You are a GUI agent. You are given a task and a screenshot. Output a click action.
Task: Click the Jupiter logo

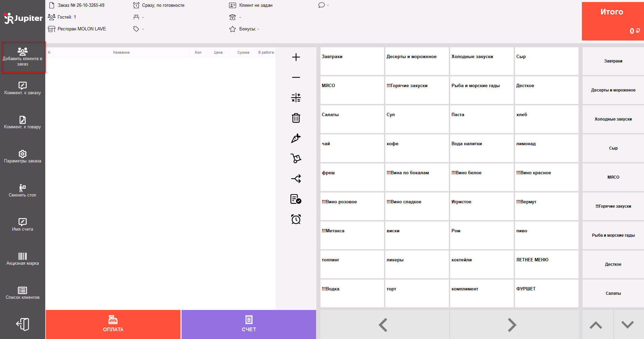(23, 18)
